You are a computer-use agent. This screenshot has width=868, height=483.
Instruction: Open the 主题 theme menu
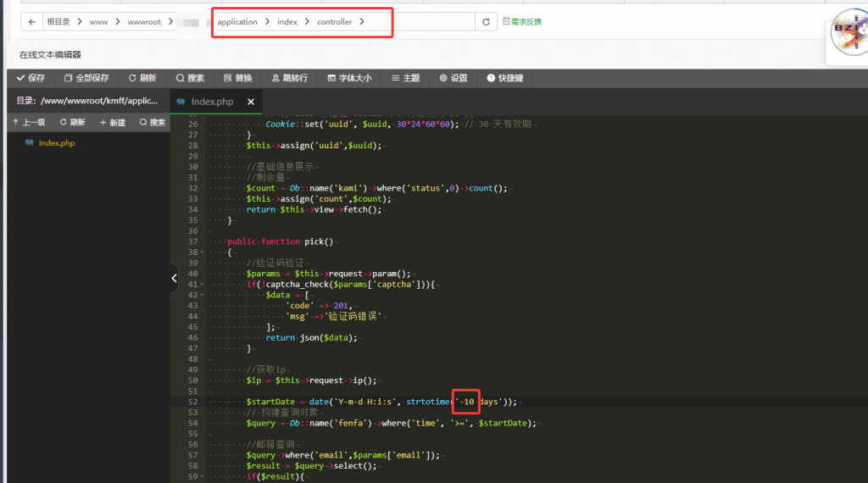(x=405, y=78)
